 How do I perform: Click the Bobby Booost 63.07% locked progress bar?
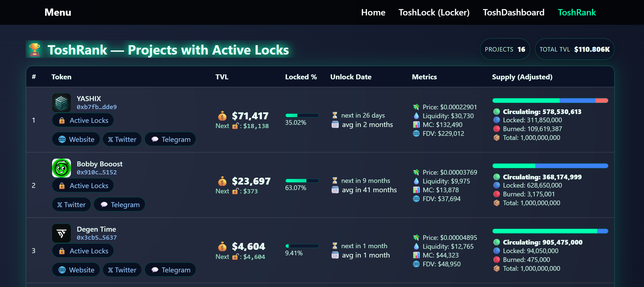click(x=302, y=181)
